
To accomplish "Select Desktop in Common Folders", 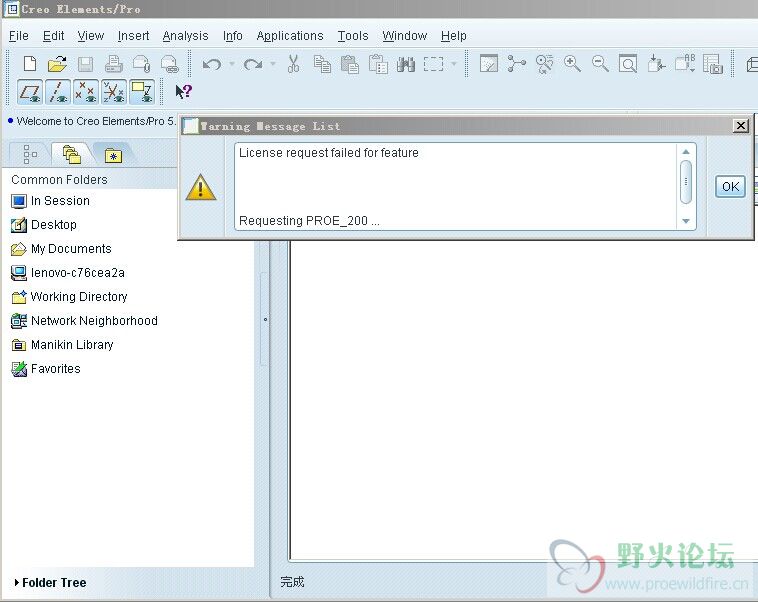I will [x=44, y=225].
